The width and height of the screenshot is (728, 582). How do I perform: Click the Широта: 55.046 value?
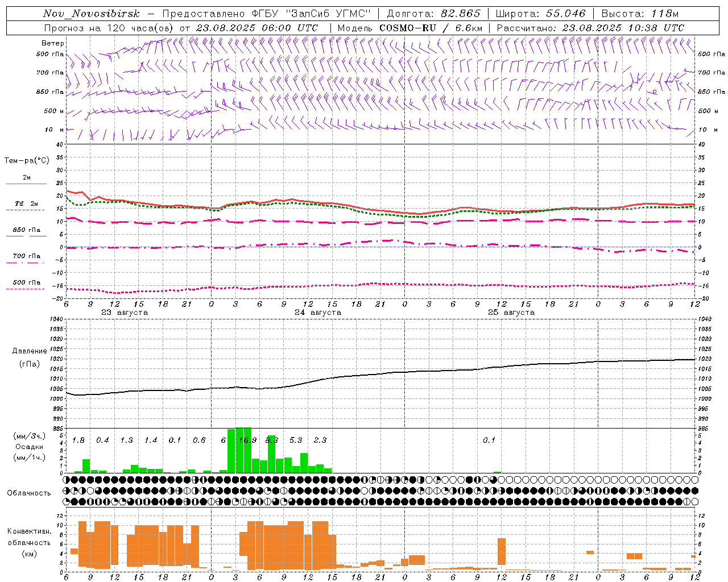pyautogui.click(x=541, y=14)
